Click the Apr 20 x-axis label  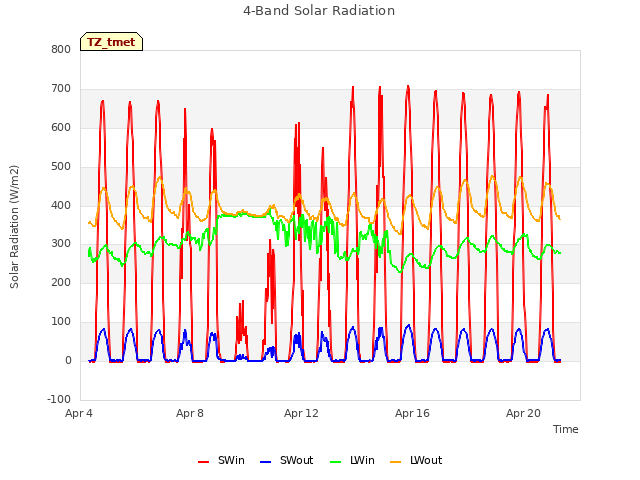pyautogui.click(x=523, y=413)
